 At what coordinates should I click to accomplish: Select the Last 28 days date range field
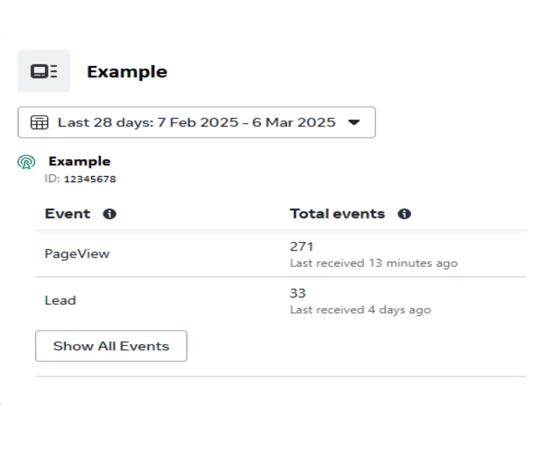[196, 122]
